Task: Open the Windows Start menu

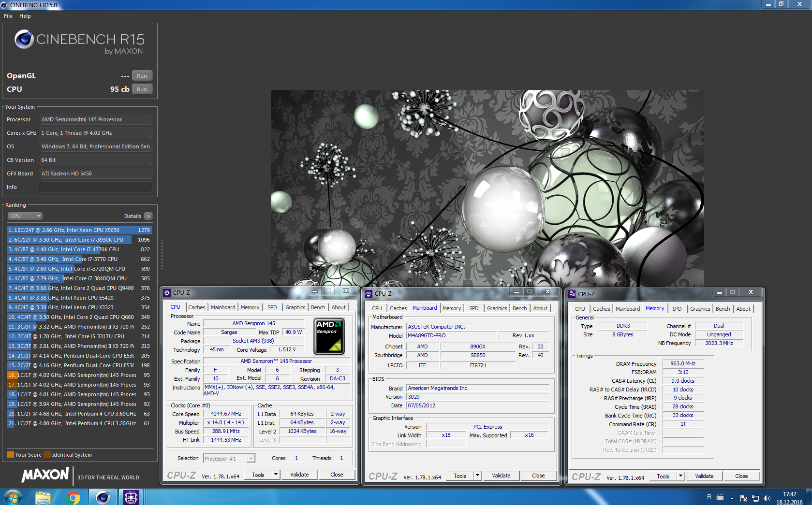Action: 13,497
